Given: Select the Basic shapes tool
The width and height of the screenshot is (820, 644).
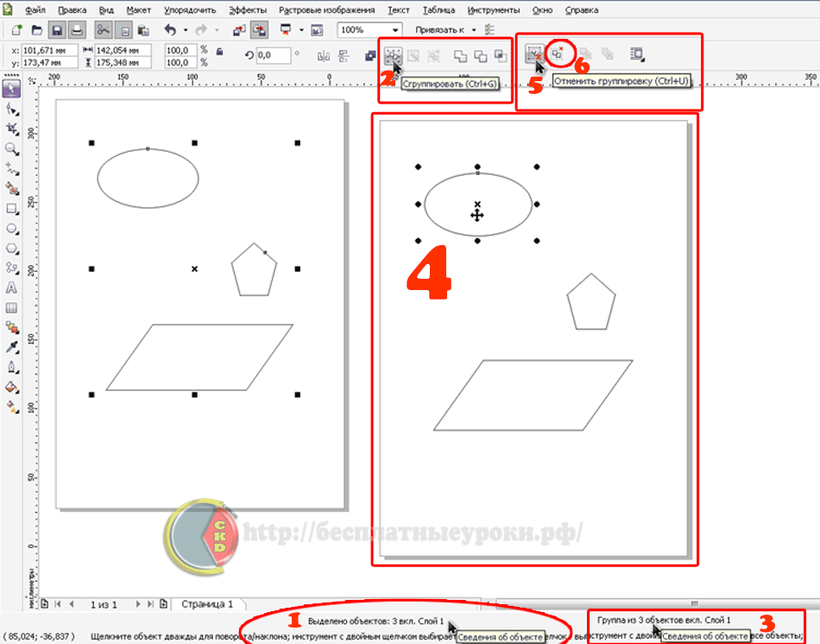Looking at the screenshot, I should click(x=11, y=268).
